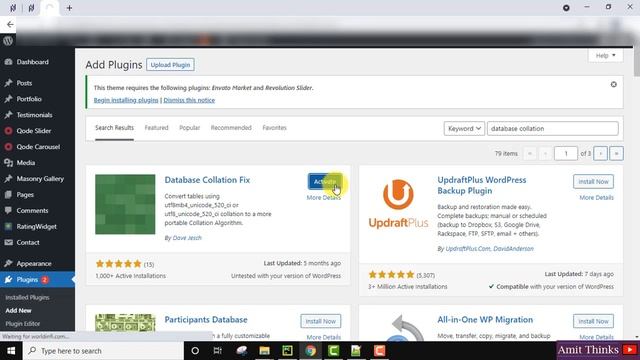Click the Qode Slider red icon
Screen dimensions: 640x360
click(x=8, y=131)
